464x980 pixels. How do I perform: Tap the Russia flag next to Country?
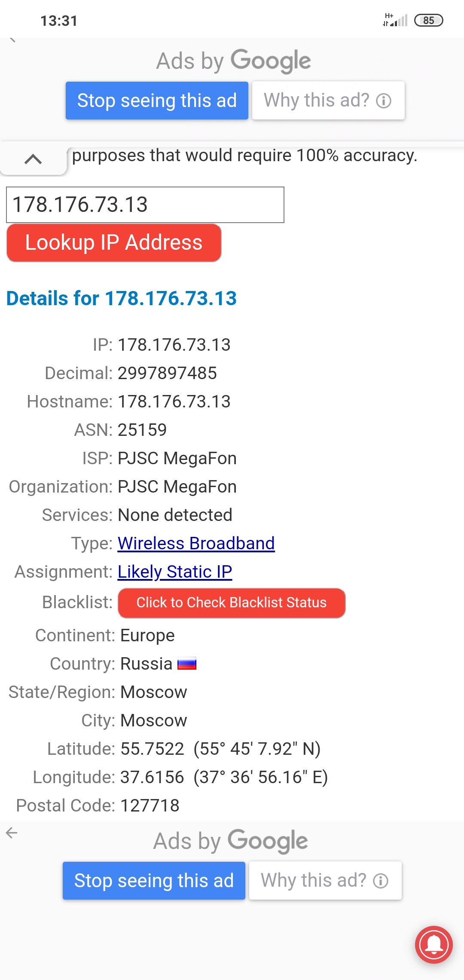click(188, 663)
